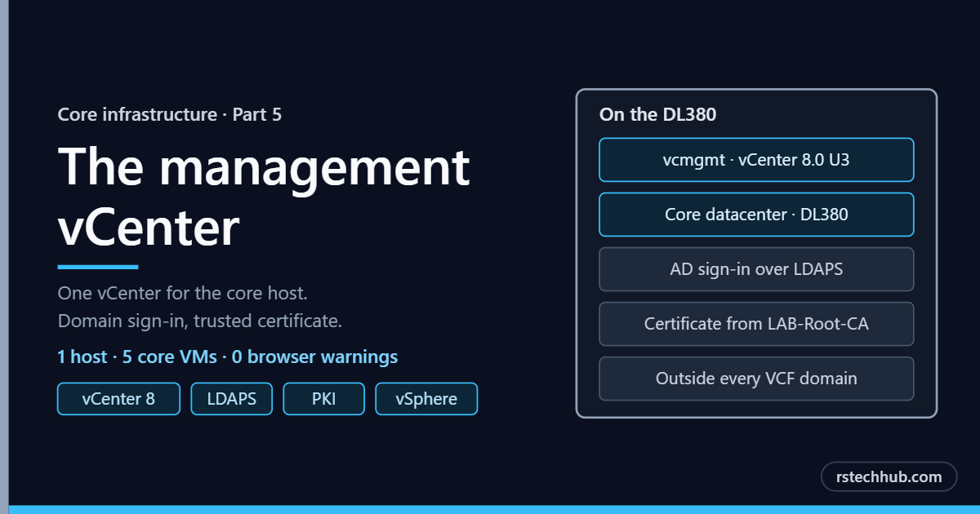The image size is (980, 514).
Task: Click 'The management vCenter' title
Action: (x=264, y=197)
